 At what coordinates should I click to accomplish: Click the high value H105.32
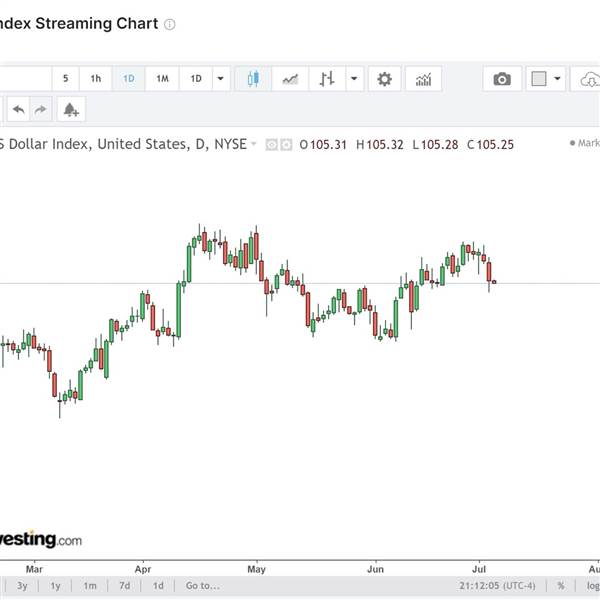click(x=380, y=145)
